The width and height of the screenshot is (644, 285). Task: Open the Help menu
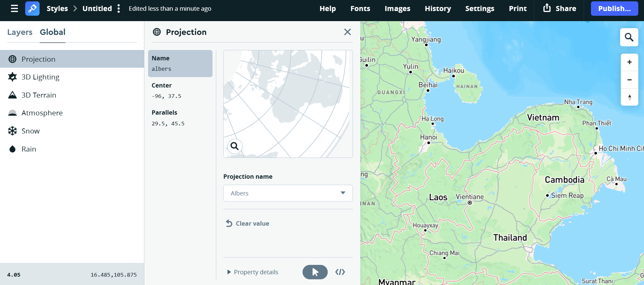328,8
